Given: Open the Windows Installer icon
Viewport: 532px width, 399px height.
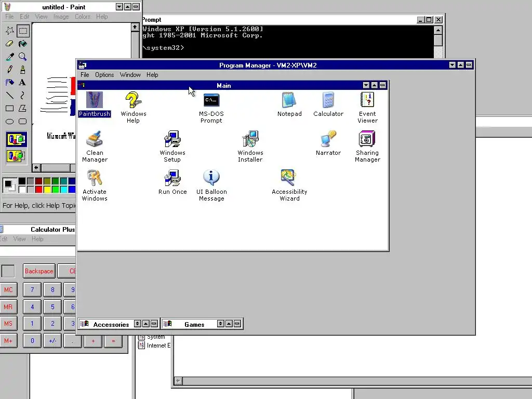Looking at the screenshot, I should 250,146.
